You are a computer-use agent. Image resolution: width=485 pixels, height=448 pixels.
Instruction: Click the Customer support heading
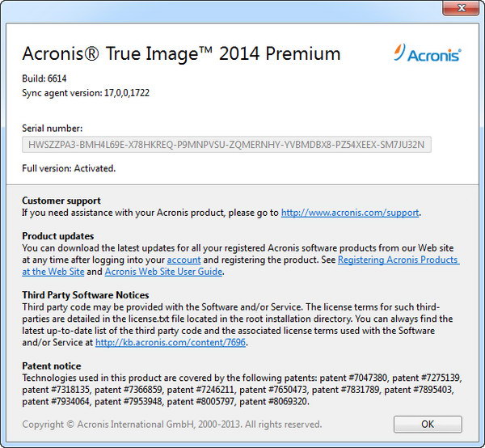click(61, 201)
